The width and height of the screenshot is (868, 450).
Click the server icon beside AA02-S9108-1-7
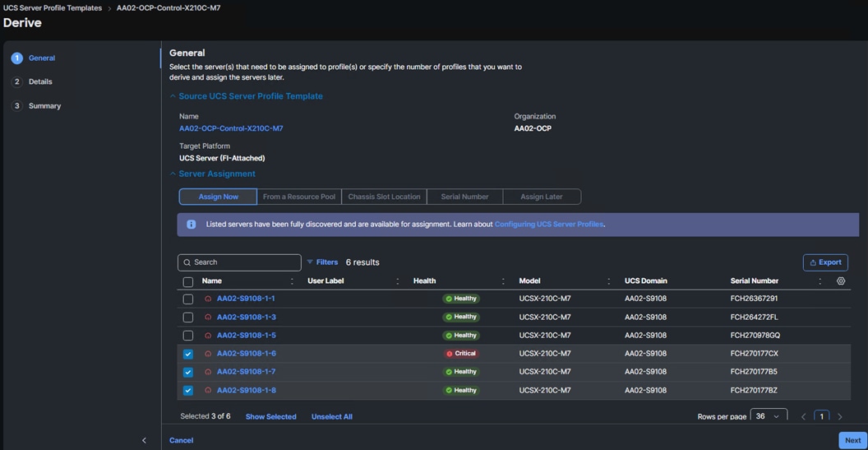(208, 372)
